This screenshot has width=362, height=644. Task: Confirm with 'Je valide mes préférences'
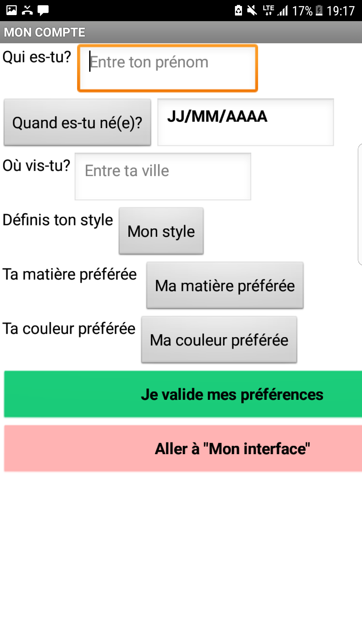(x=183, y=394)
